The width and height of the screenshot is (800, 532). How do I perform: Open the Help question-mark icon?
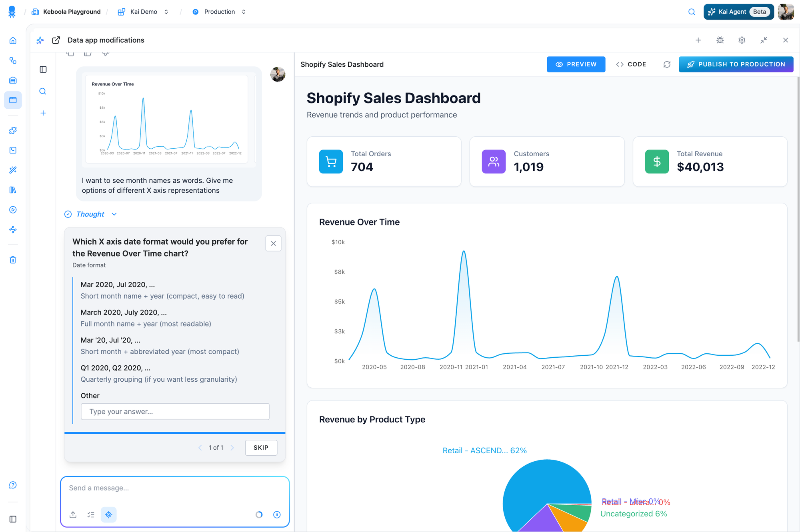click(x=13, y=485)
